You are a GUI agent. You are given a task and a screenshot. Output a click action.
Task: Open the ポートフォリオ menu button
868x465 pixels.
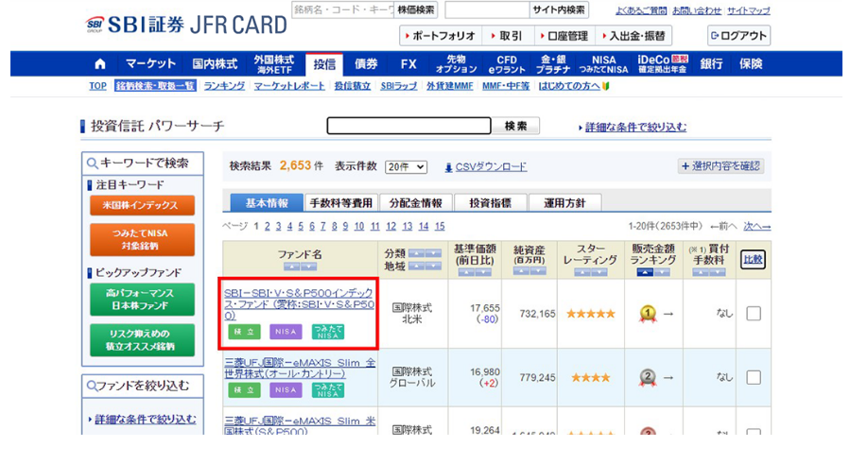440,36
